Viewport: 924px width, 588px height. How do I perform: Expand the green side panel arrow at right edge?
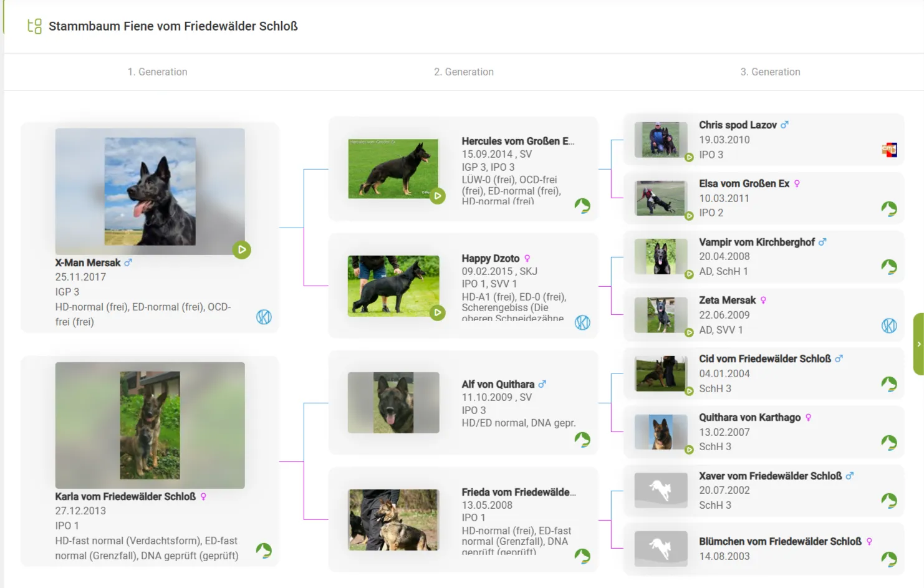coord(918,344)
